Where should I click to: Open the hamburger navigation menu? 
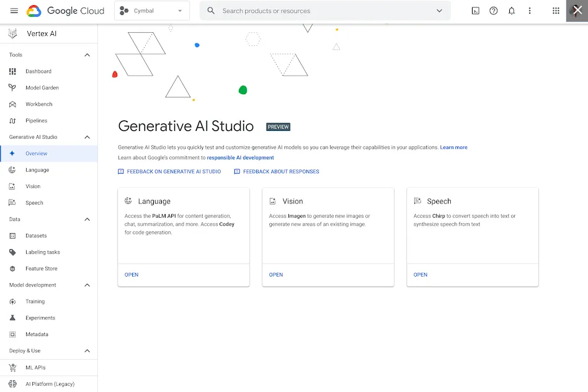(x=14, y=11)
